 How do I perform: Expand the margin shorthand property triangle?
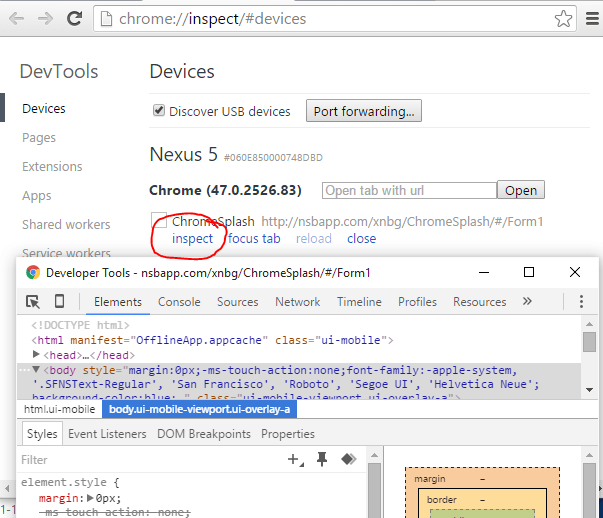point(90,498)
